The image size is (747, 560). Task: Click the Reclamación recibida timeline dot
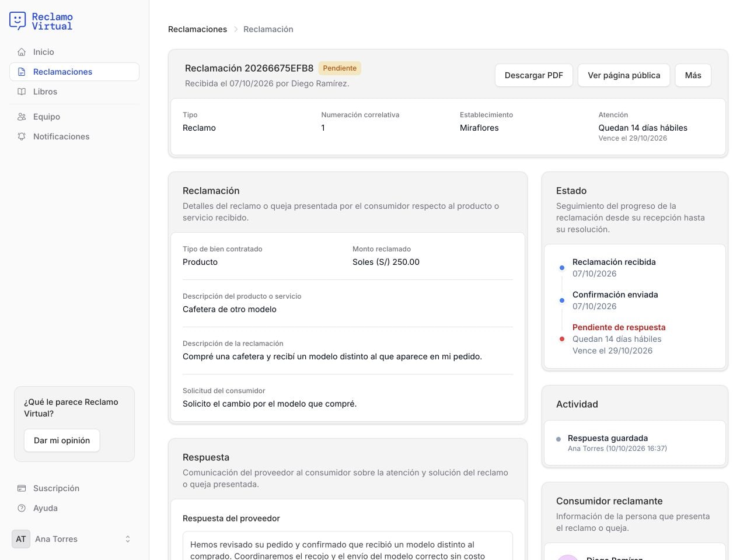pyautogui.click(x=562, y=268)
